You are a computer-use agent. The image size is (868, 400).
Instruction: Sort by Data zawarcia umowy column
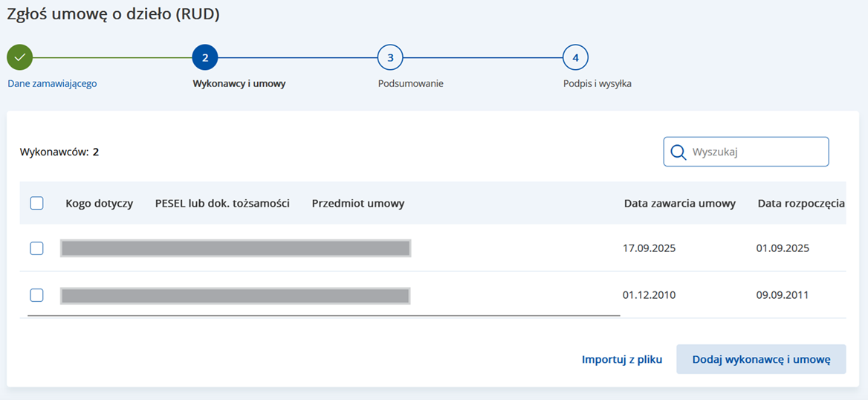click(679, 203)
